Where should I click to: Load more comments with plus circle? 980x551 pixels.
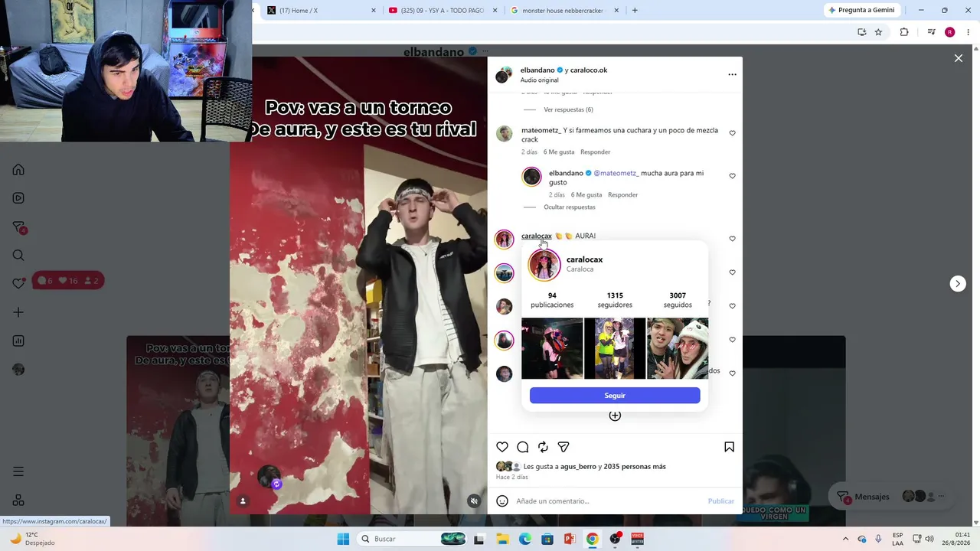pyautogui.click(x=615, y=416)
